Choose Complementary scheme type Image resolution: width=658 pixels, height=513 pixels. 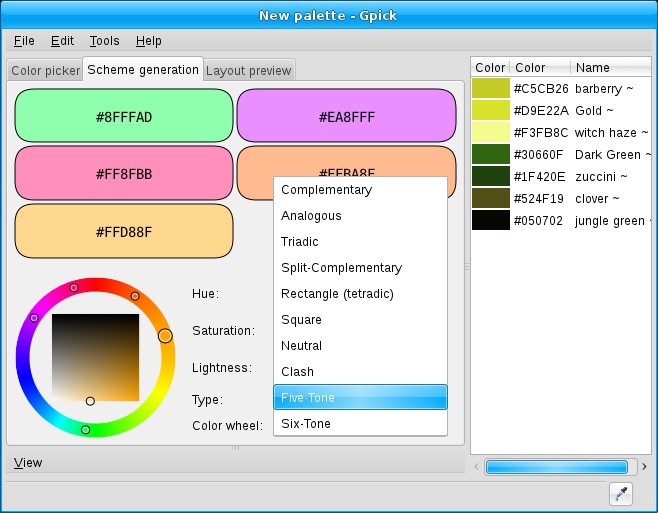pyautogui.click(x=360, y=190)
